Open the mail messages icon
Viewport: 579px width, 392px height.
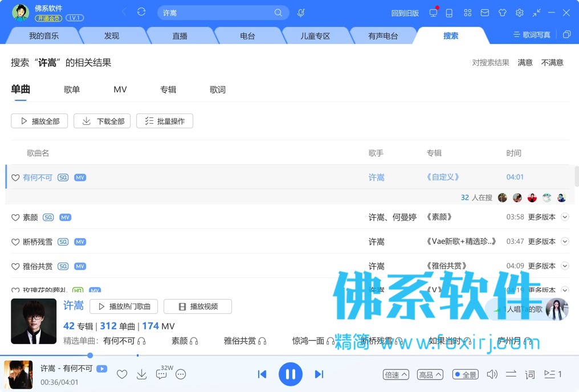point(485,13)
